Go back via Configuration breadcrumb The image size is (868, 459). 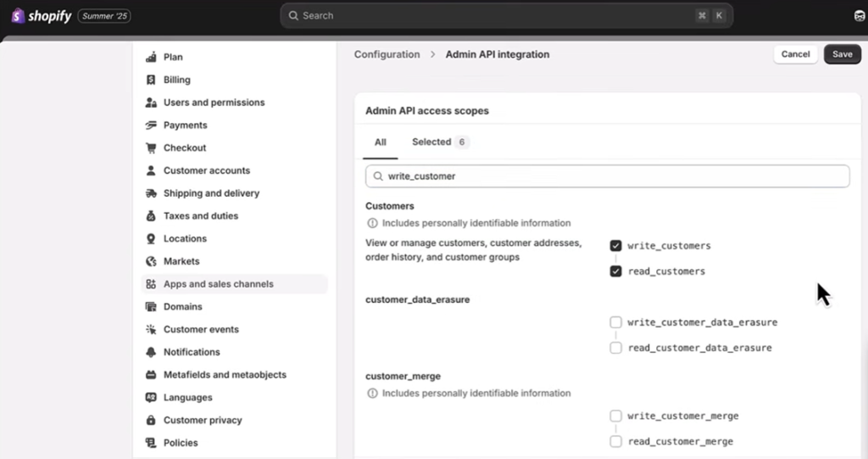[x=387, y=55]
